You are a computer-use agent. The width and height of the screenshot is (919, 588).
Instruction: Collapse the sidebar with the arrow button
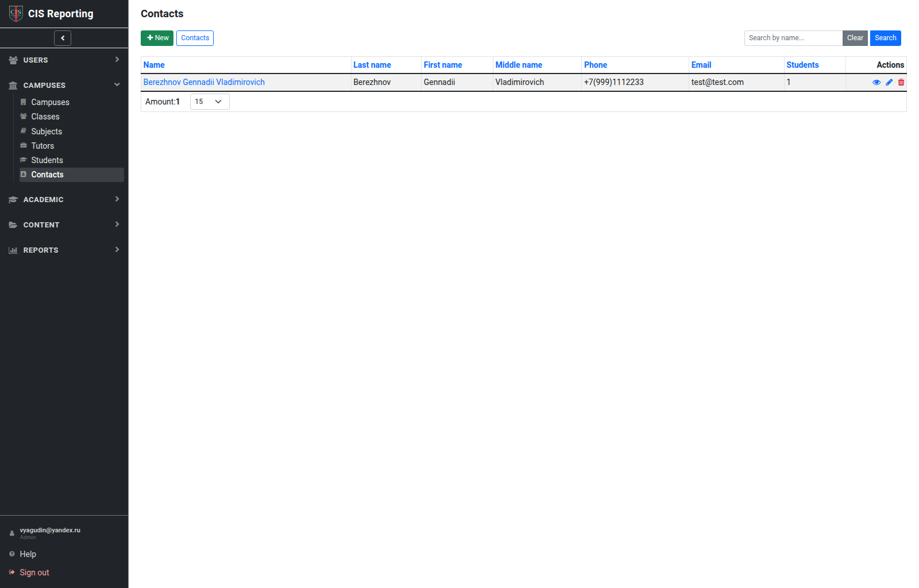click(x=63, y=38)
